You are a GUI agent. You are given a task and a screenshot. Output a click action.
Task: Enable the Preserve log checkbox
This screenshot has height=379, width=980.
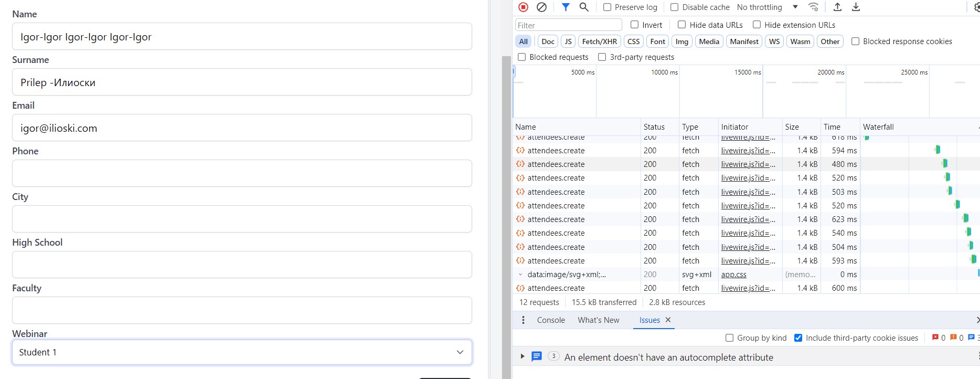point(608,7)
